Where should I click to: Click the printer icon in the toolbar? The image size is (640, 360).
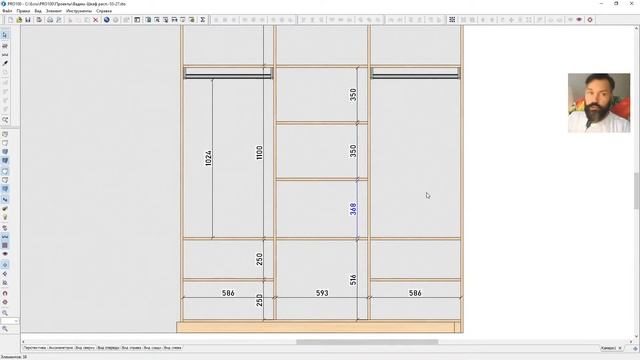point(50,20)
